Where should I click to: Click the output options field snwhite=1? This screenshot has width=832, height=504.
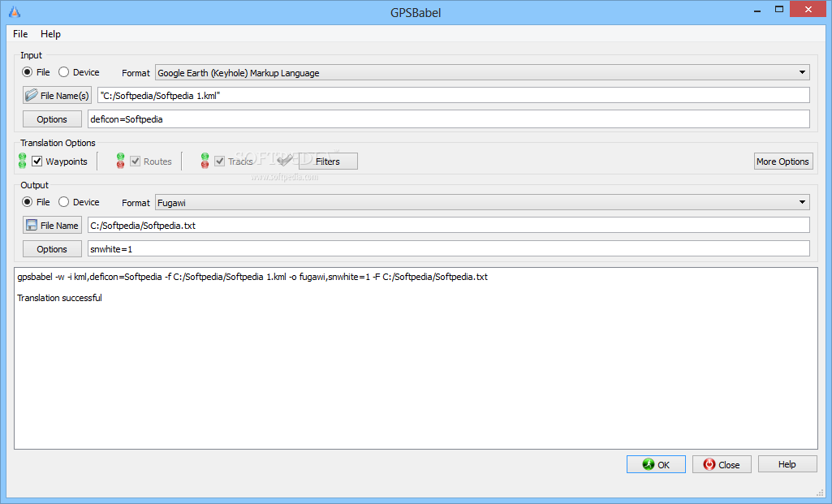coord(449,249)
